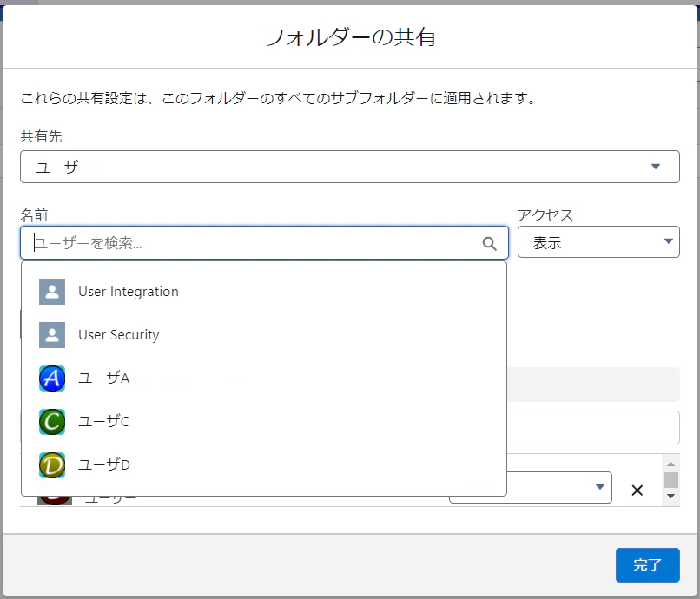Image resolution: width=700 pixels, height=599 pixels.
Task: Choose ユーザD from the suggestion list
Action: click(264, 464)
